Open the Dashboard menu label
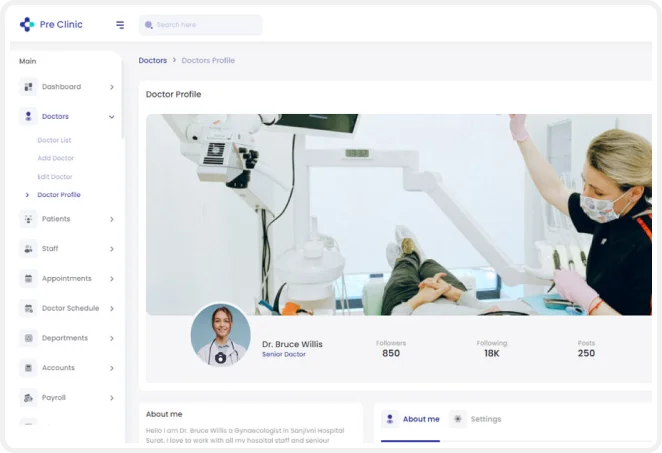The width and height of the screenshot is (662, 453). coord(61,87)
